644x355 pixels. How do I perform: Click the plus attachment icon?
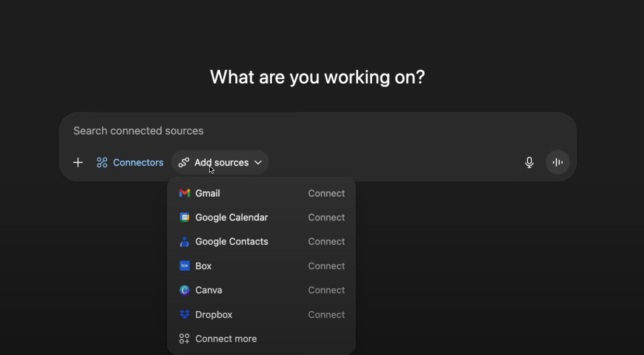pyautogui.click(x=78, y=163)
